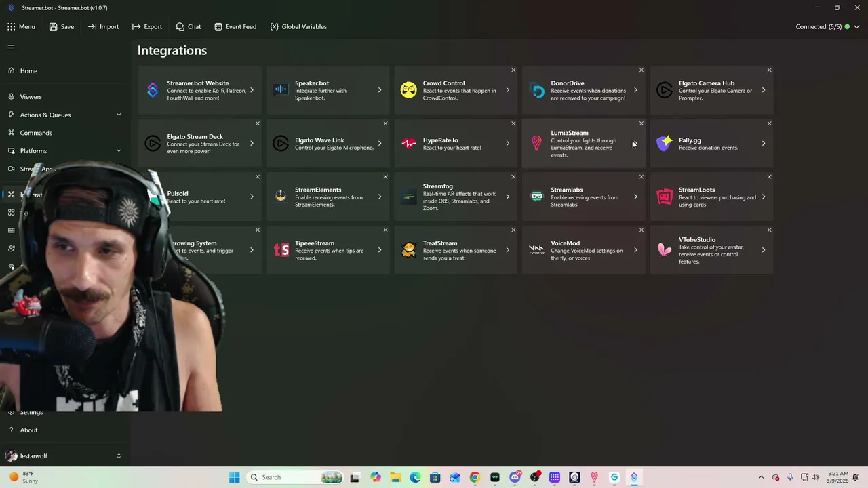Screen dimensions: 868x488
Task: Open the Menu in the toolbar
Action: pyautogui.click(x=21, y=26)
